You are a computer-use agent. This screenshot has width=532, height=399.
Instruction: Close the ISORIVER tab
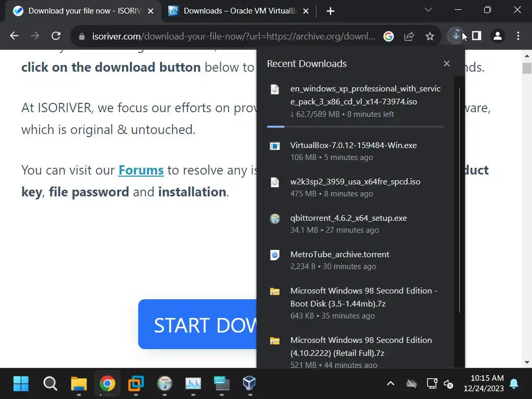(x=151, y=11)
